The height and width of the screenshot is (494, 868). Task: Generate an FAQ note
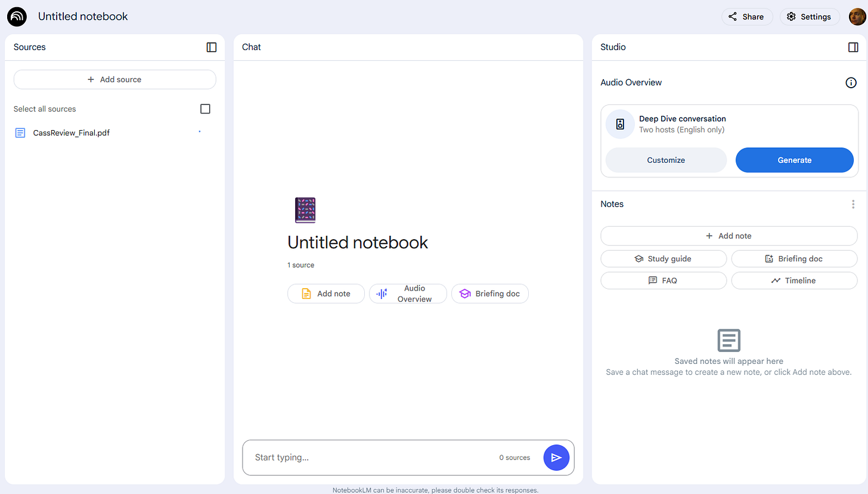(x=664, y=280)
